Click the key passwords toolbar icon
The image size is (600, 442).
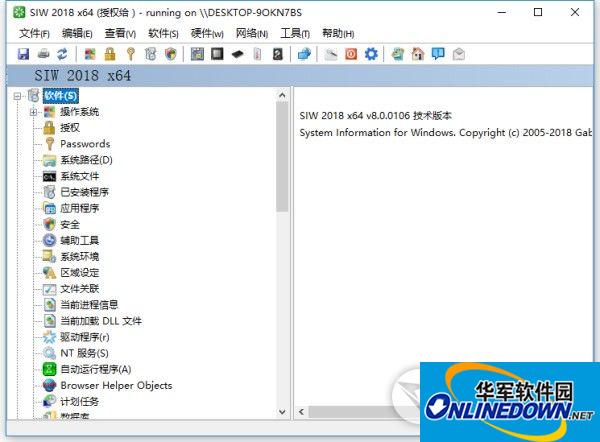(130, 54)
